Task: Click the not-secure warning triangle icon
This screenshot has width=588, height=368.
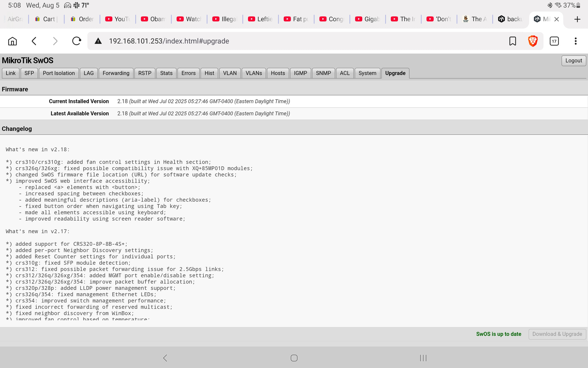Action: point(98,41)
